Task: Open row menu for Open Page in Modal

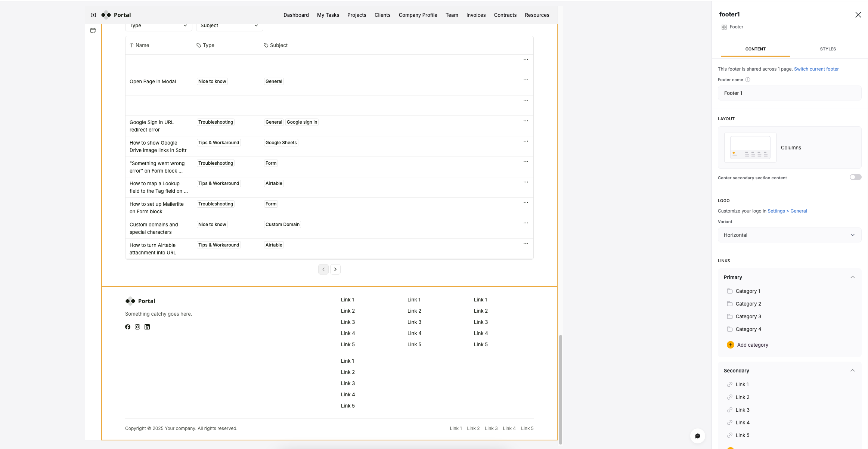Action: point(526,80)
